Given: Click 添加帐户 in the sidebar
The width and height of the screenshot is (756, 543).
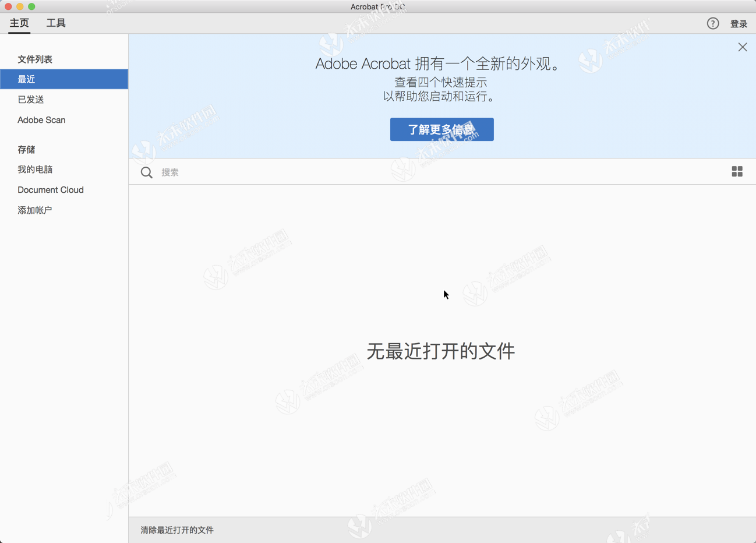Looking at the screenshot, I should pos(35,210).
